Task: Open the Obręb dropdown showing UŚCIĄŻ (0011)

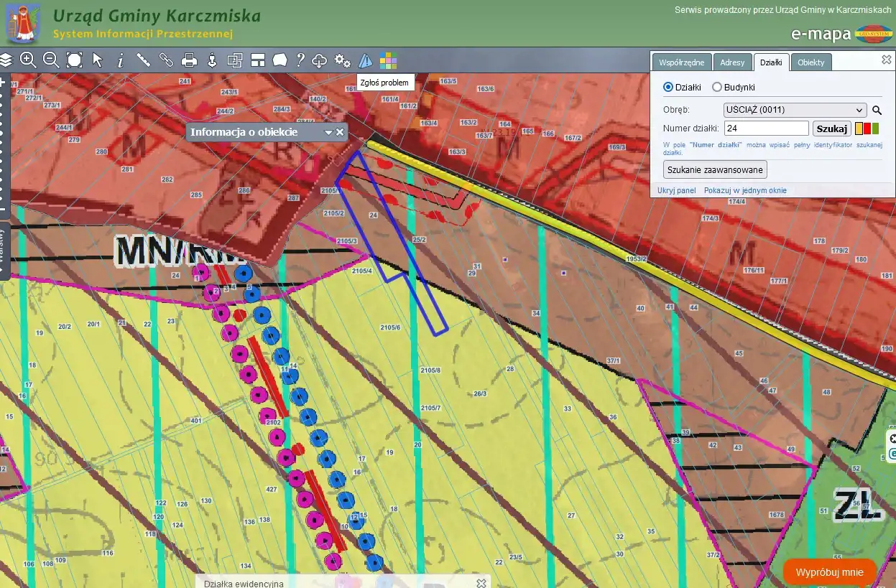Action: [x=795, y=110]
